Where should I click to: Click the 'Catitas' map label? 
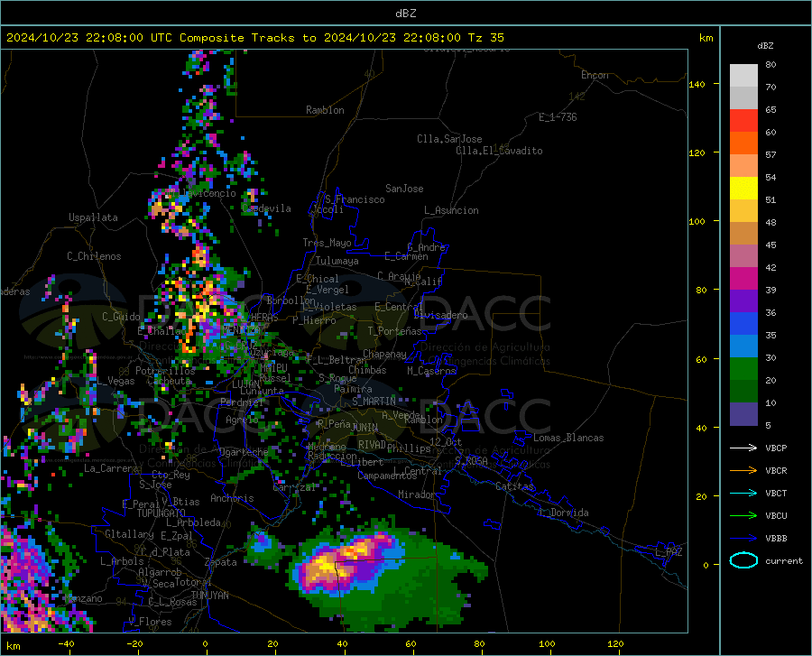point(515,486)
